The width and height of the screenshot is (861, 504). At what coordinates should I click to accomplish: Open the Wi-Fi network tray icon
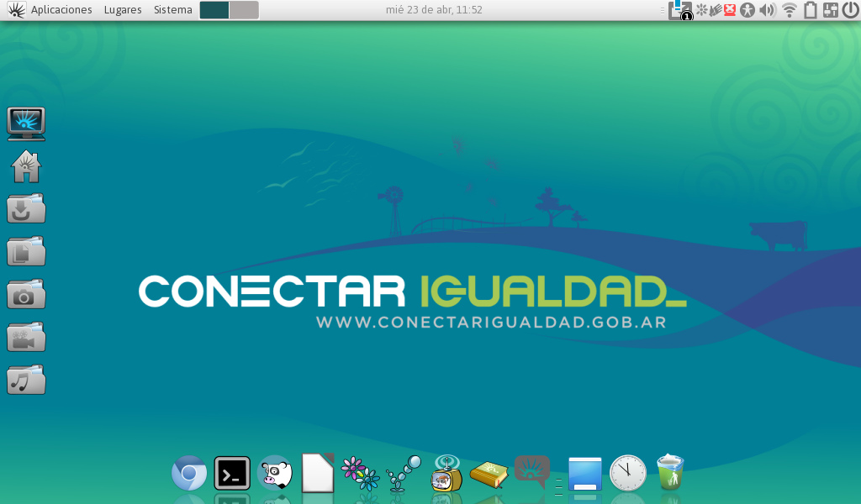click(790, 10)
